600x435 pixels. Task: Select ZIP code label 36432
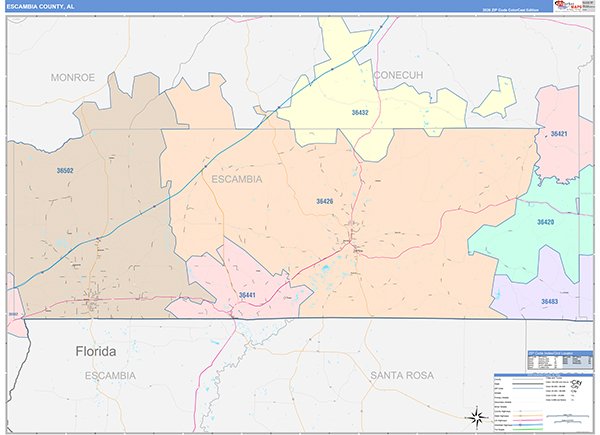tap(360, 112)
